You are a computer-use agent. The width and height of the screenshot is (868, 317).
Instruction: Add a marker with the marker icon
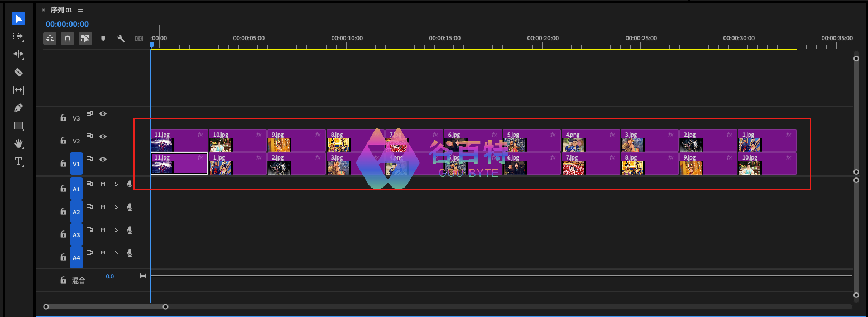[103, 39]
